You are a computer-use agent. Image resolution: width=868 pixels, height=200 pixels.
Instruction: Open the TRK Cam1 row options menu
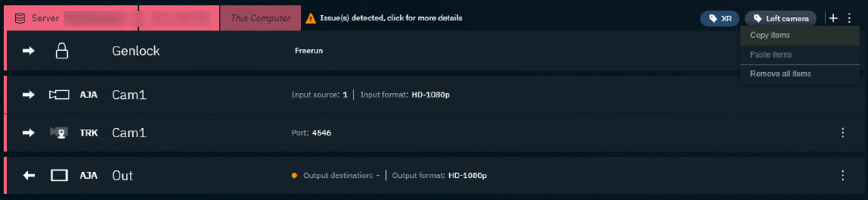tap(843, 133)
